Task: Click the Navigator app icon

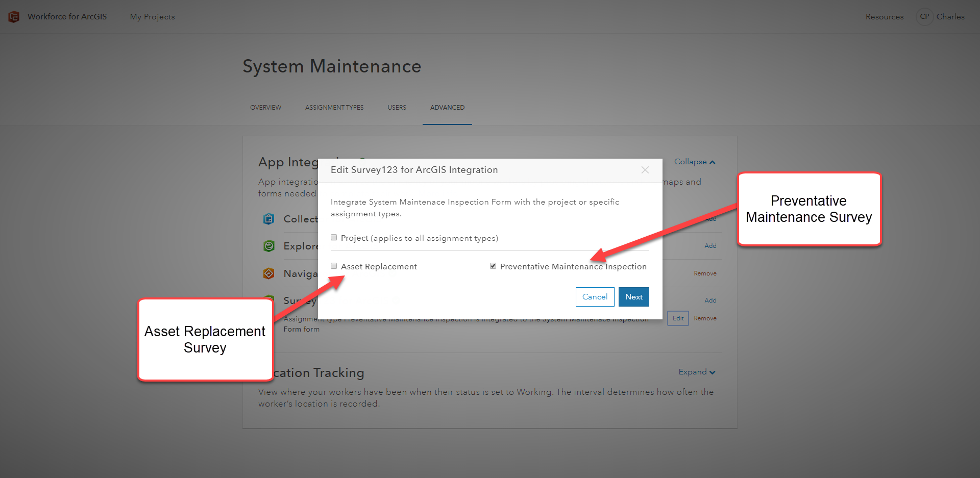Action: point(268,273)
